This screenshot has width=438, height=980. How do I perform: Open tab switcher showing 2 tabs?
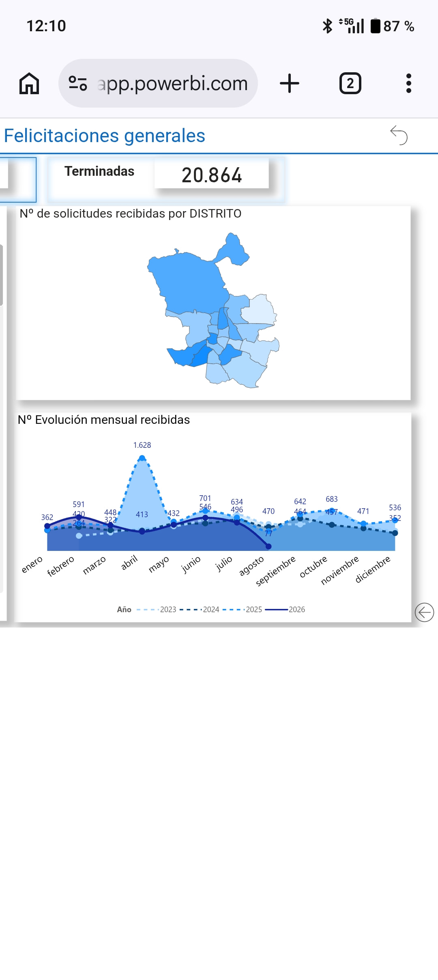coord(350,84)
